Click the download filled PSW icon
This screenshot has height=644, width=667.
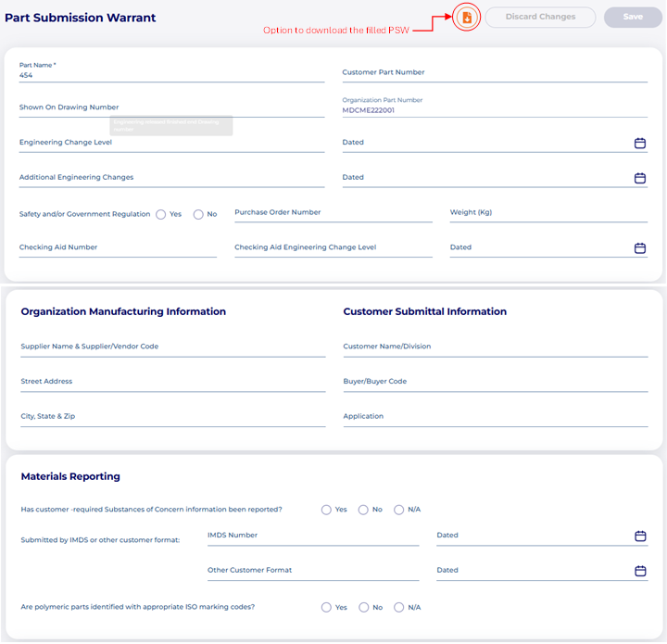point(467,18)
